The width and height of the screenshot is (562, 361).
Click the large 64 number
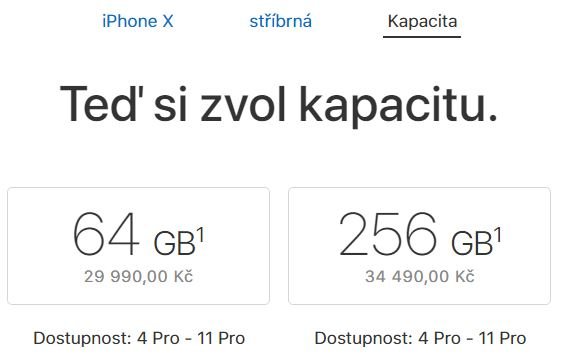point(106,234)
